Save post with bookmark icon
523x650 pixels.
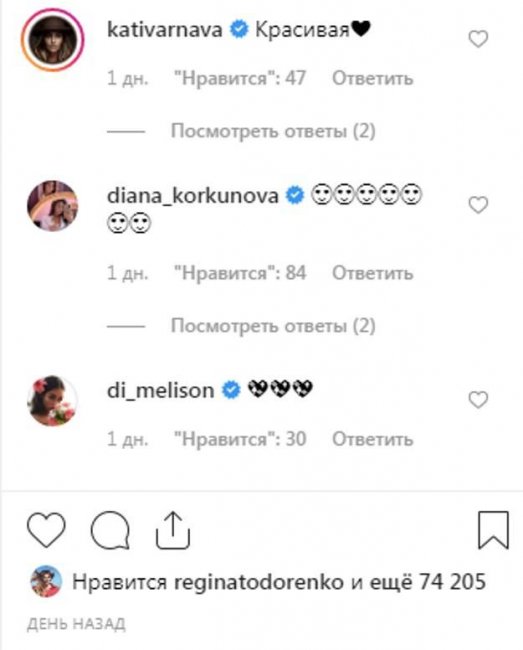pos(493,530)
